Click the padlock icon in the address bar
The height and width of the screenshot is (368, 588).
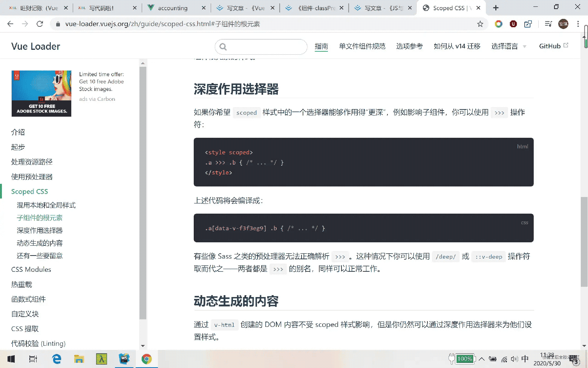tap(57, 23)
